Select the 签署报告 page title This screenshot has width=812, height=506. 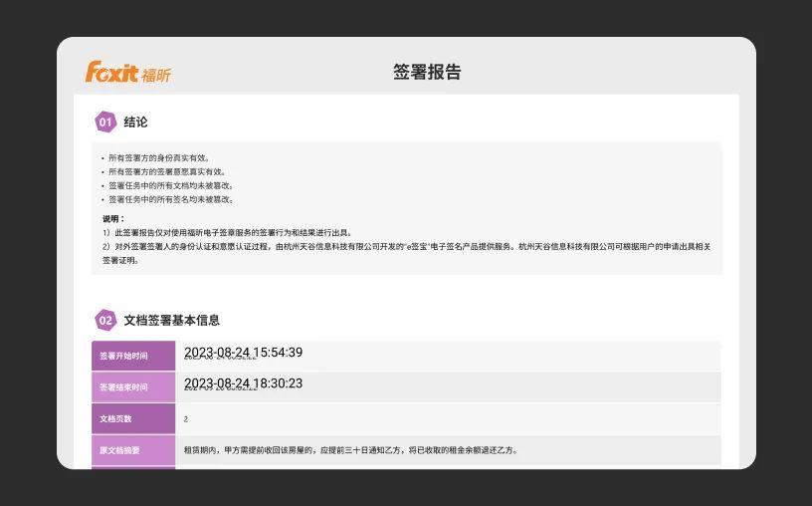(x=427, y=72)
